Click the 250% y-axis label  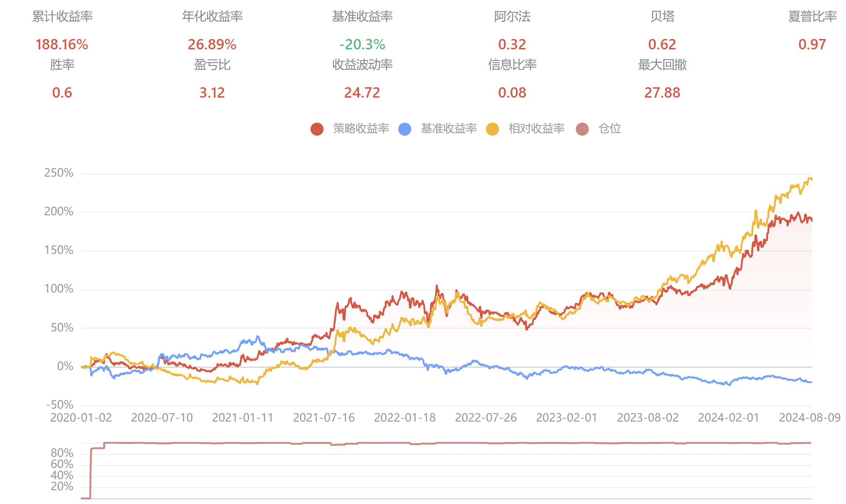click(59, 173)
